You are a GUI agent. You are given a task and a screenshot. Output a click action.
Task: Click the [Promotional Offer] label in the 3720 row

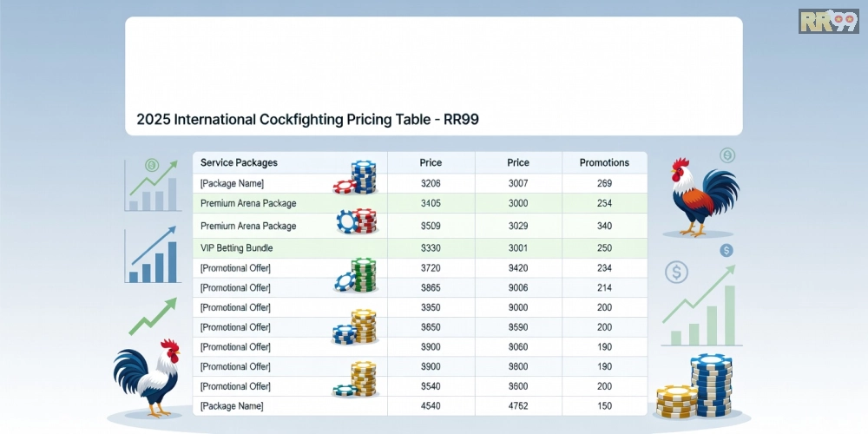[235, 268]
